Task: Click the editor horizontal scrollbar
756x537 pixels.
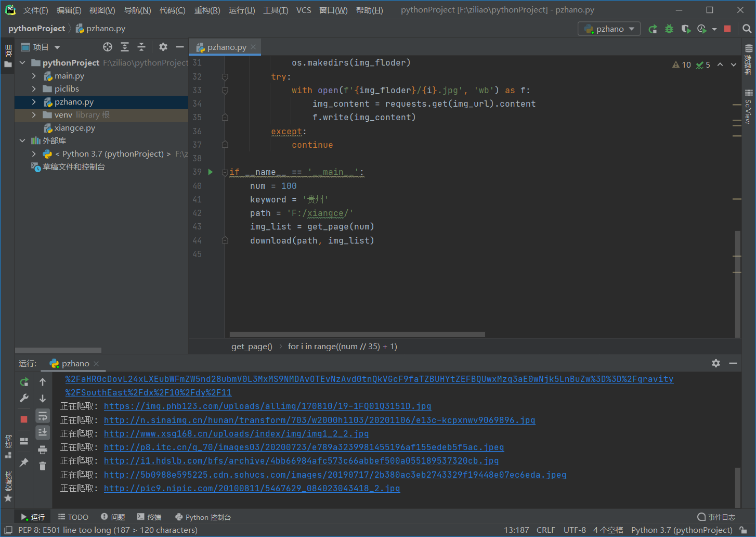Action: coord(357,335)
